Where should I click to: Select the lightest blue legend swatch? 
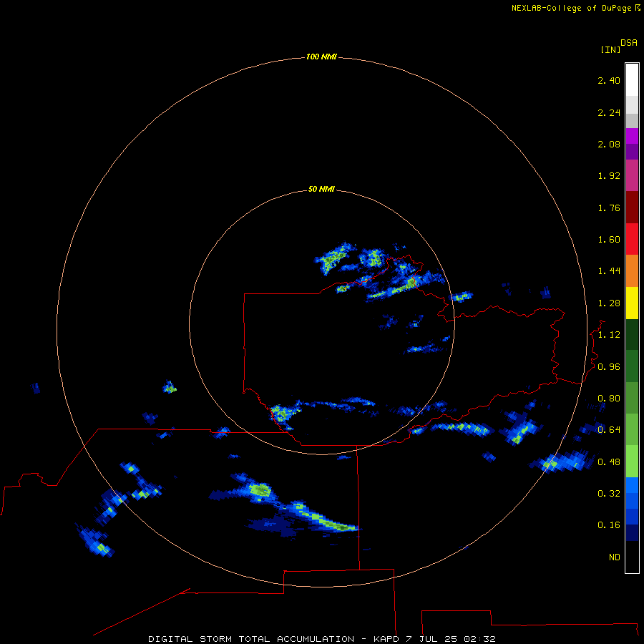632,485
